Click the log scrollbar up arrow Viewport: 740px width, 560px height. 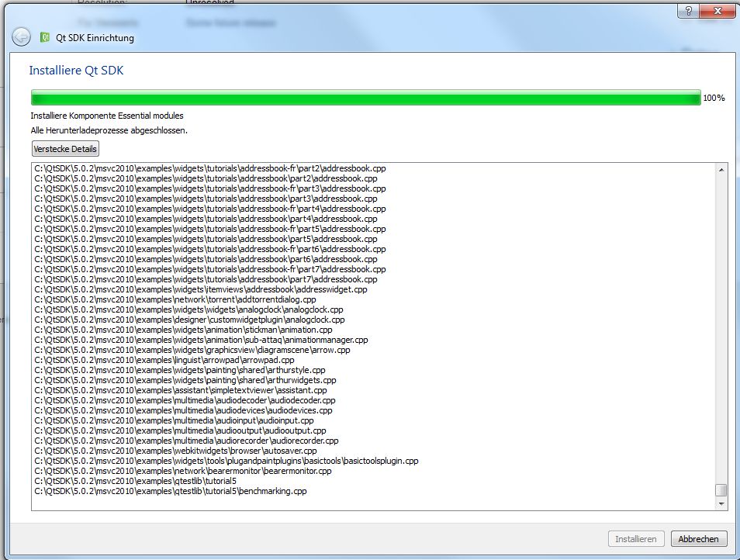[x=721, y=169]
